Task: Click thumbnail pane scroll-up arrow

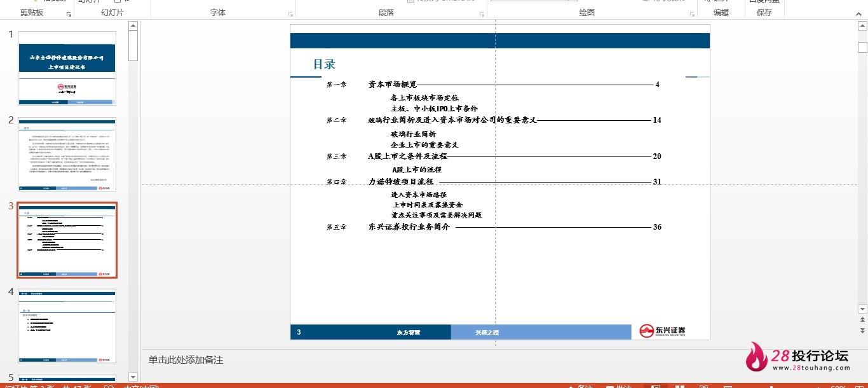Action: (133, 26)
